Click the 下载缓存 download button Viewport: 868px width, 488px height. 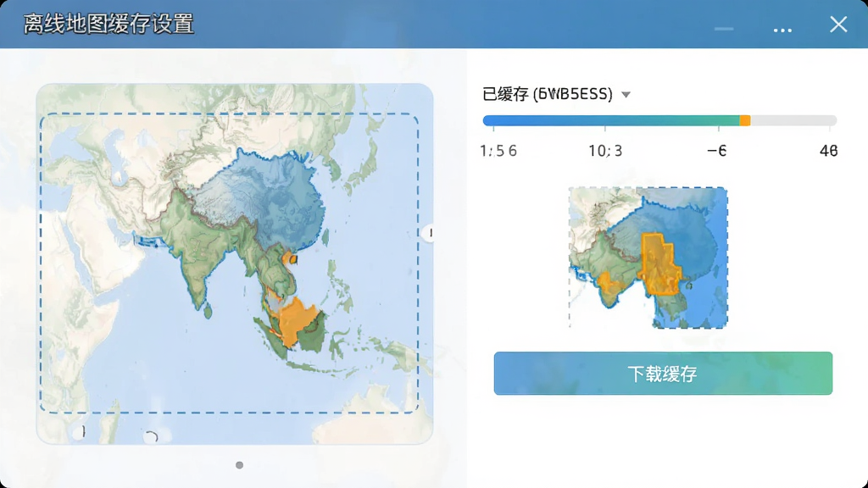663,374
